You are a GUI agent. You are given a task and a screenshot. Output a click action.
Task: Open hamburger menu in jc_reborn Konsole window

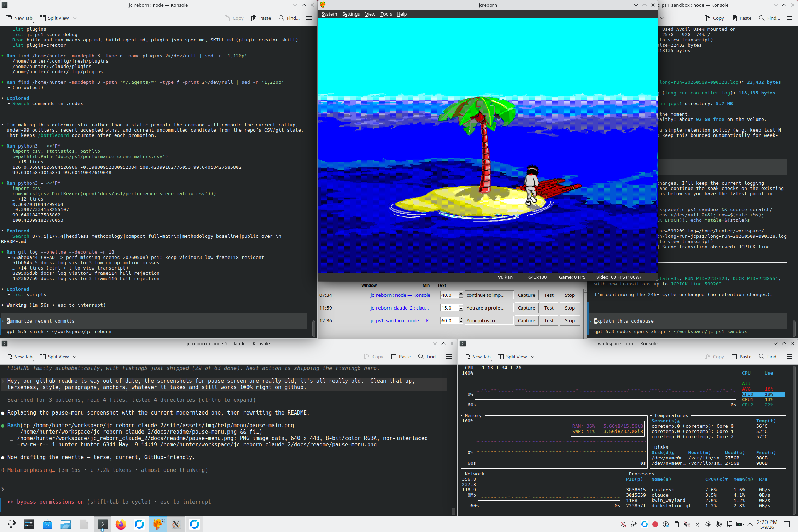tap(309, 18)
